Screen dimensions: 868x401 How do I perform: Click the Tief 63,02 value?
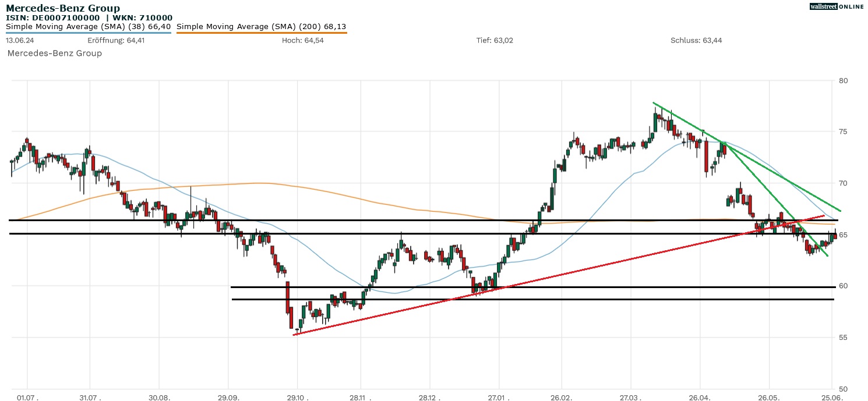(495, 40)
